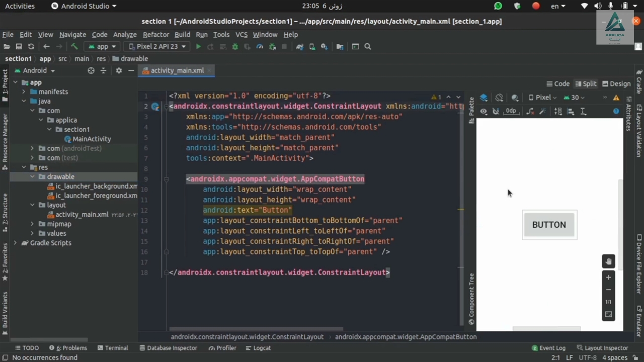Open the Navigate menu
This screenshot has width=644, height=362.
72,34
